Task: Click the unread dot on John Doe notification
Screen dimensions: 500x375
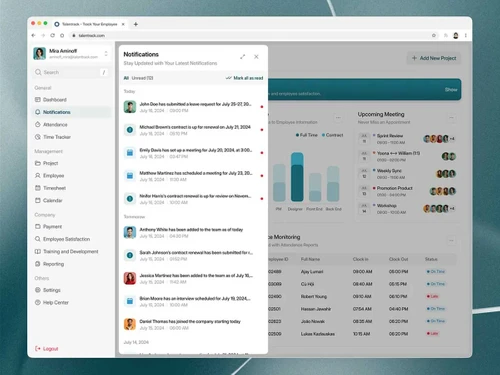Action: (262, 107)
